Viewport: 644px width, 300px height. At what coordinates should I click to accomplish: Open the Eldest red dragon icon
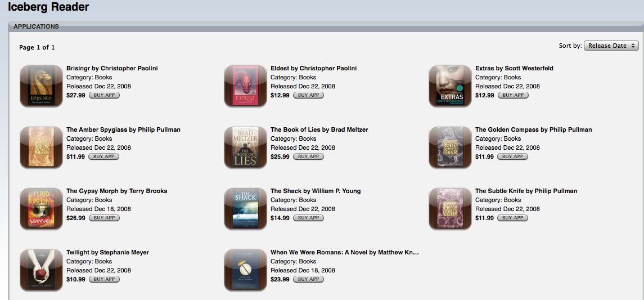point(245,86)
